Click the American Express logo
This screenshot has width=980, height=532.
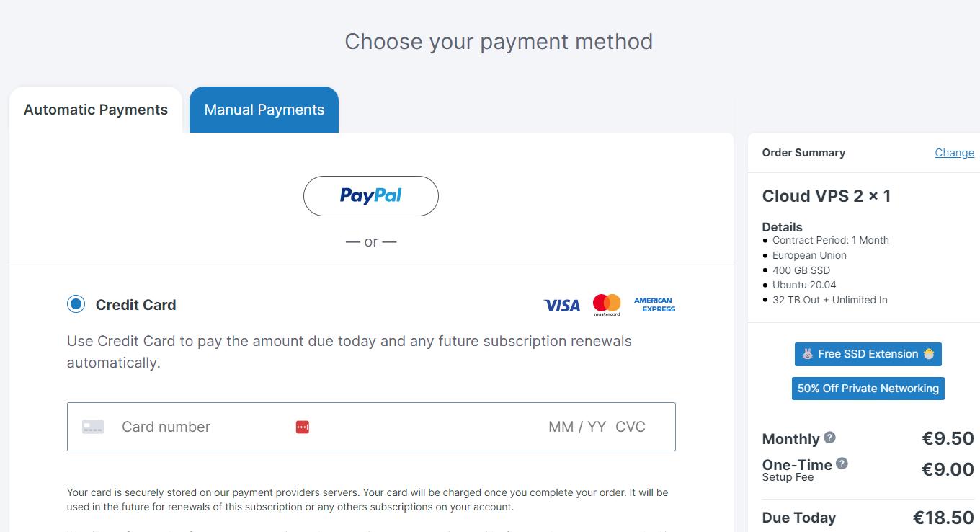654,305
